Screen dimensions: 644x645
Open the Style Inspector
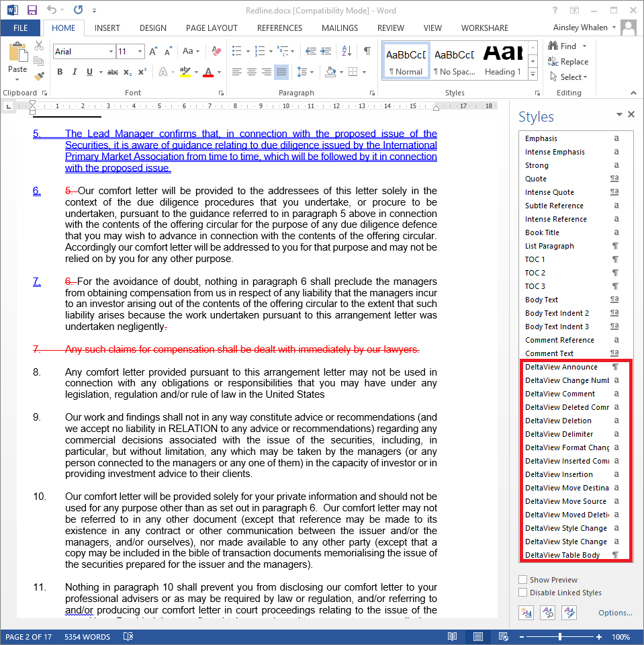[x=548, y=613]
